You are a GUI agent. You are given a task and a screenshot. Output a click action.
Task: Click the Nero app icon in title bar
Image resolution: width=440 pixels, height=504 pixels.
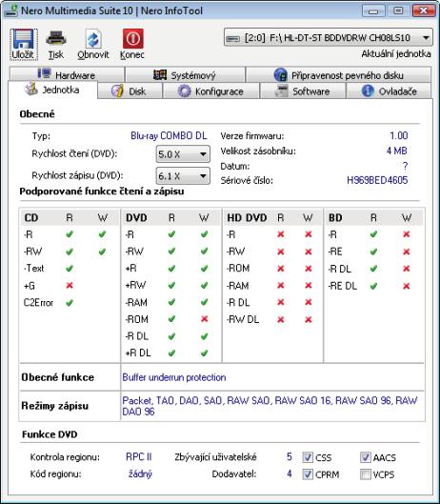pos(10,10)
